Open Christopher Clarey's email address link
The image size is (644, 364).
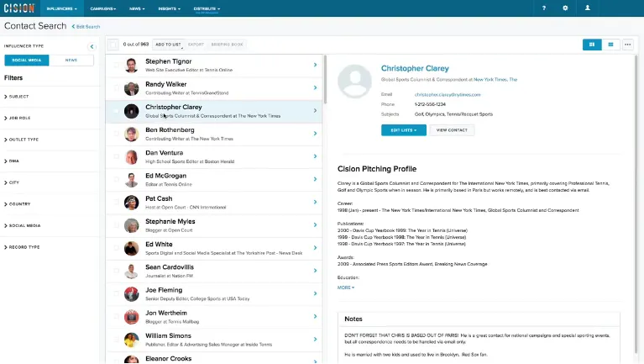pyautogui.click(x=448, y=95)
